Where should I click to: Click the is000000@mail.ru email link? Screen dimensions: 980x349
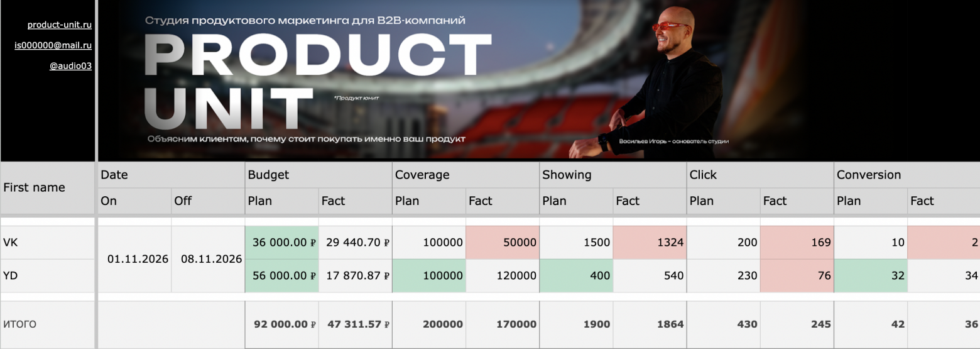coord(53,45)
